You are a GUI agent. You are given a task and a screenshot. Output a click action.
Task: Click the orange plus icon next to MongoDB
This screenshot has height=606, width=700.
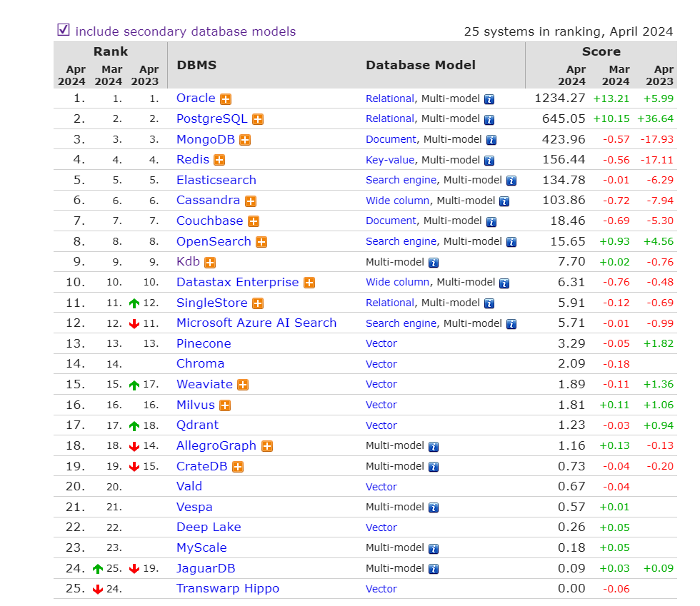[245, 140]
